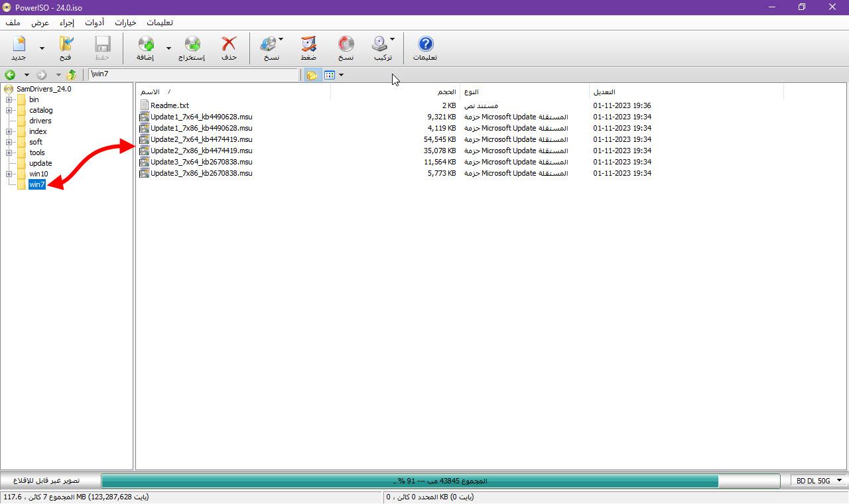849x504 pixels.
Task: Expand the soft folder in tree
Action: coord(9,142)
